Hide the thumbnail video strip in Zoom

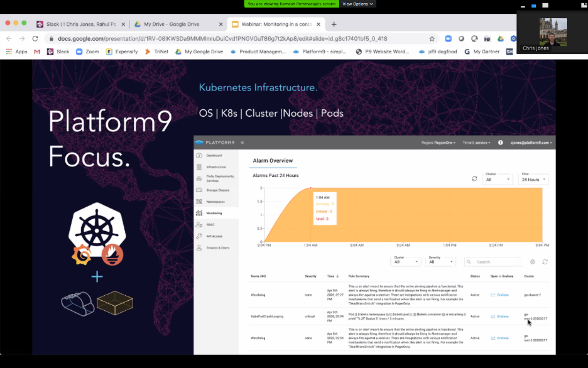[523, 6]
